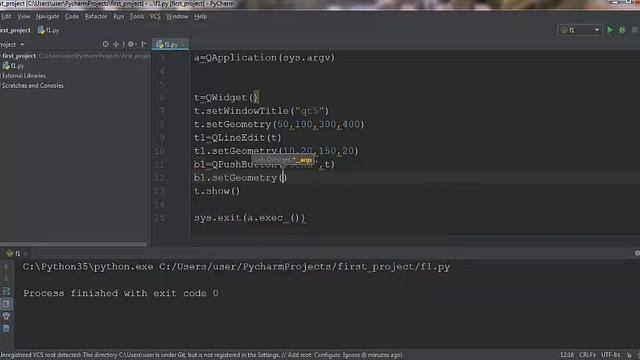Image resolution: width=640 pixels, height=360 pixels.
Task: Toggle soft-wrap icon in Run panel sidebar
Action: point(6,291)
